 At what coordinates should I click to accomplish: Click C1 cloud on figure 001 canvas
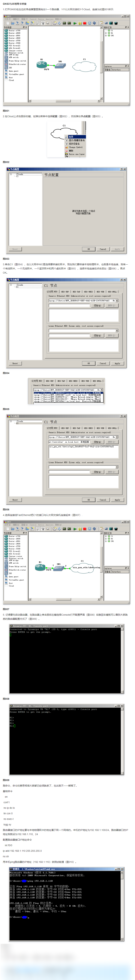click(x=84, y=67)
